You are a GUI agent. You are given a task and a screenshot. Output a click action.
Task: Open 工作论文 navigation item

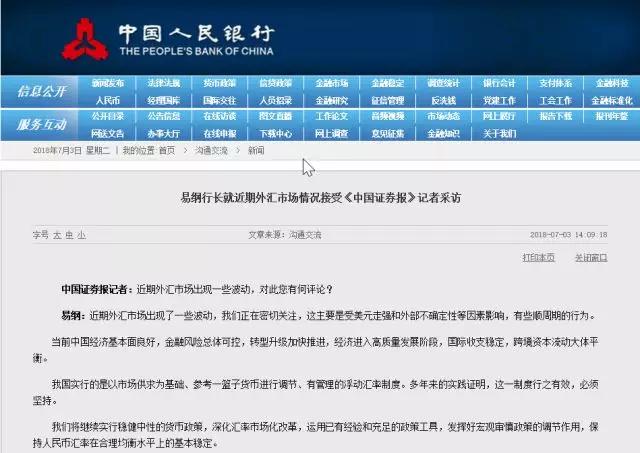(x=331, y=116)
